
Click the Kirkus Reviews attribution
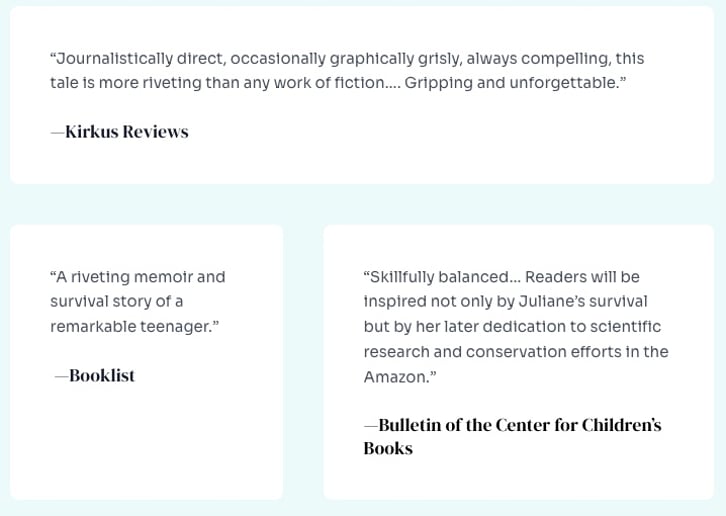click(x=119, y=132)
